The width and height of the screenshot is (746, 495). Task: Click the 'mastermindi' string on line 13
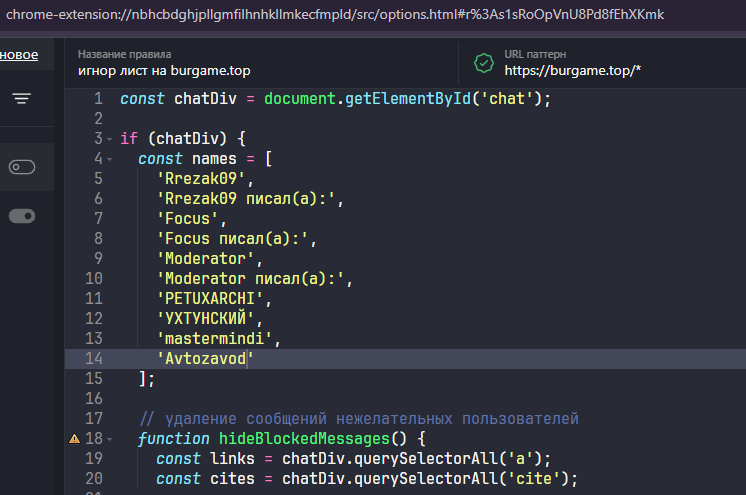(214, 338)
